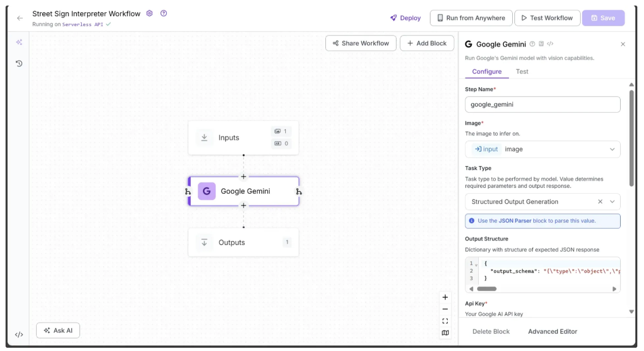644x351 pixels.
Task: Click the Deploy rocket button
Action: (x=405, y=18)
